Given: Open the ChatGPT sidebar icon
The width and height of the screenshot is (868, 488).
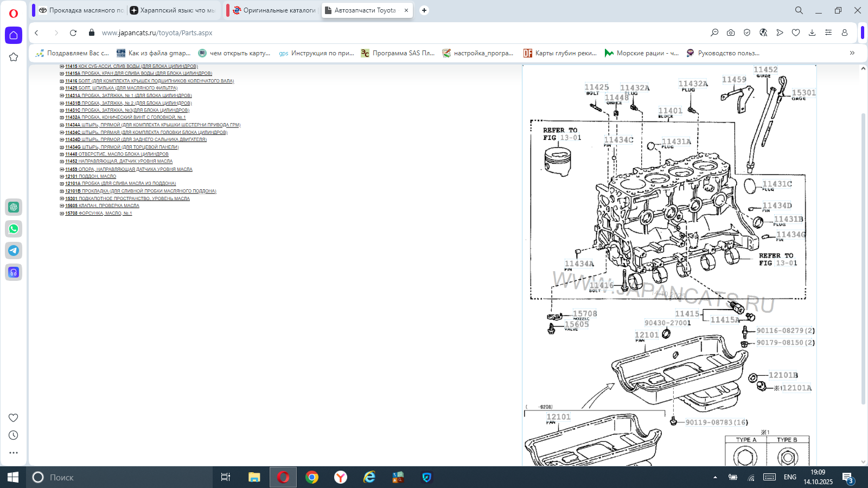Looking at the screenshot, I should [14, 207].
